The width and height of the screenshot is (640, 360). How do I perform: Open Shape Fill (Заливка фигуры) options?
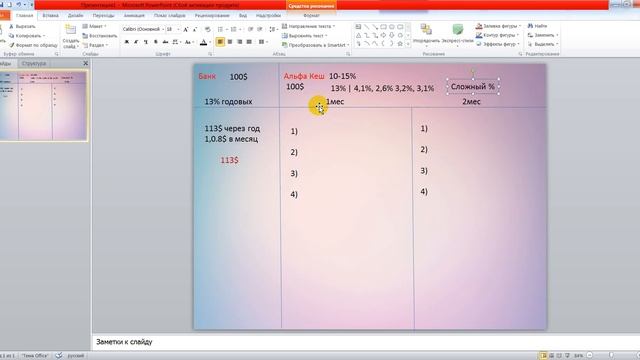coord(499,26)
